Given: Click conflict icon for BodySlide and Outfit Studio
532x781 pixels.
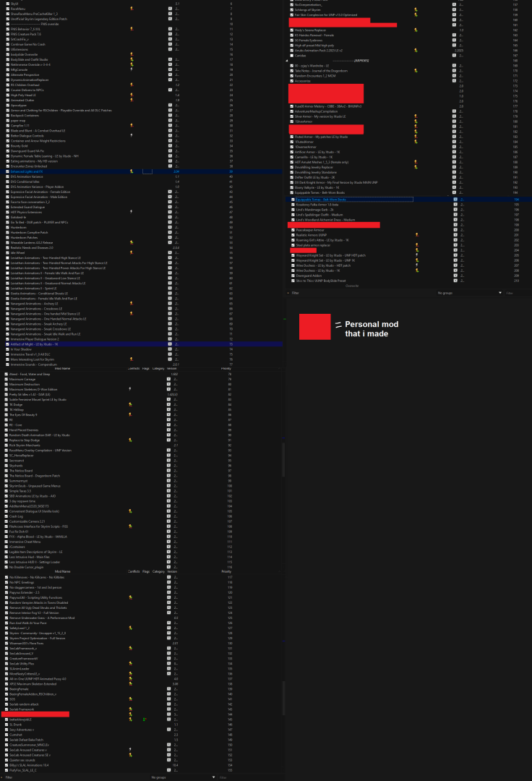Looking at the screenshot, I should point(132,59).
